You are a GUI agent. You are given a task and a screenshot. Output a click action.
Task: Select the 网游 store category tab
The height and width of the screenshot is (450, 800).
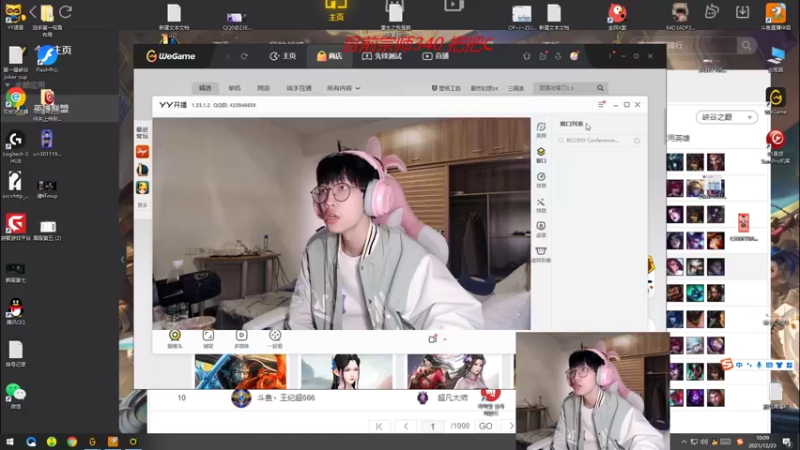pos(263,88)
